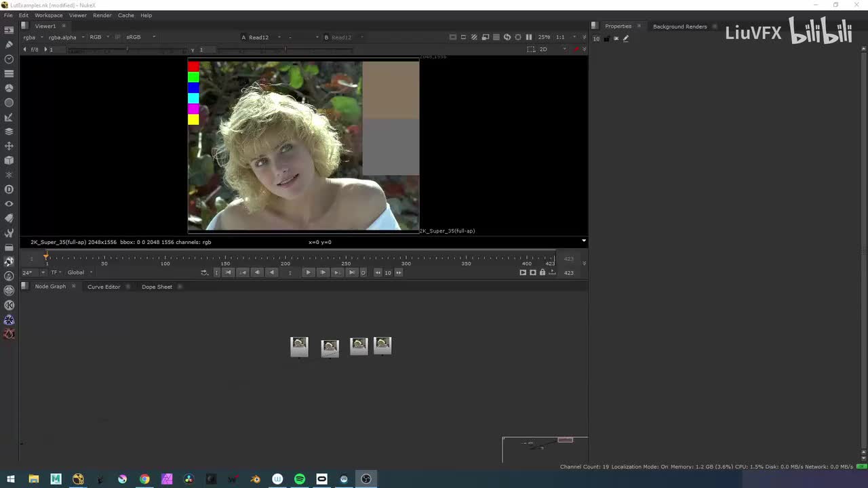Select the first Read node thumbnail
Image resolution: width=868 pixels, height=488 pixels.
(299, 346)
